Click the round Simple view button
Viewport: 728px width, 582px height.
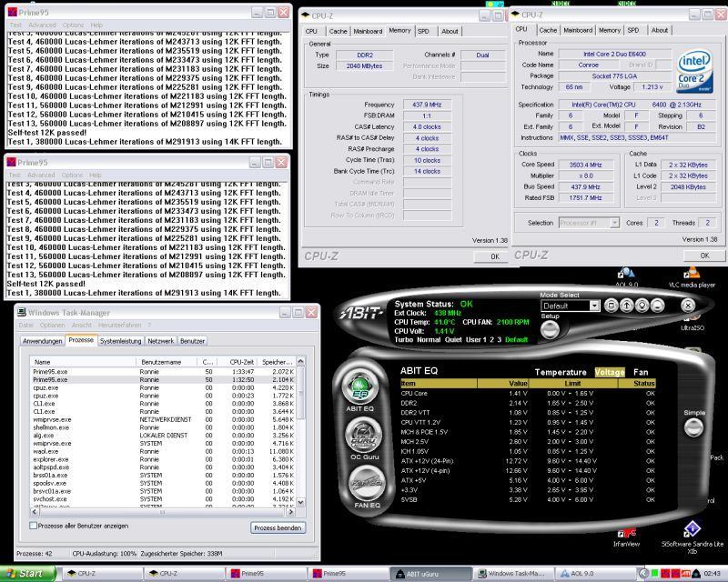[693, 427]
